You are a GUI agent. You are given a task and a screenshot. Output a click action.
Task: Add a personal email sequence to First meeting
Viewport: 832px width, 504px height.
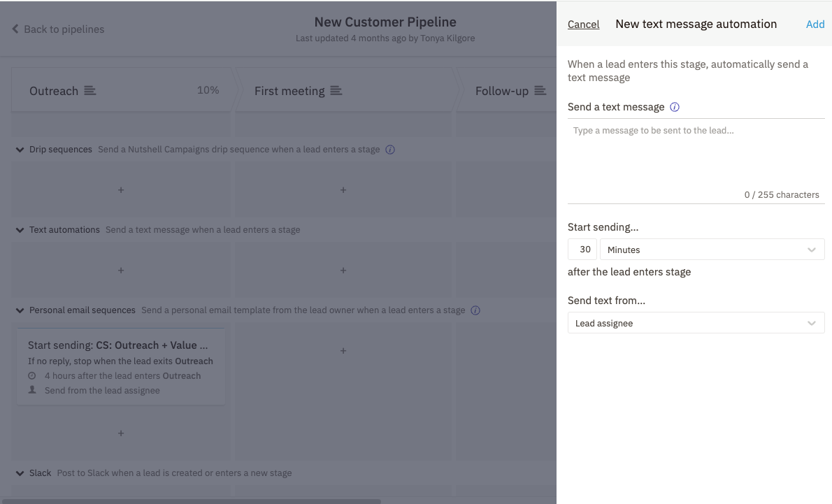(343, 351)
